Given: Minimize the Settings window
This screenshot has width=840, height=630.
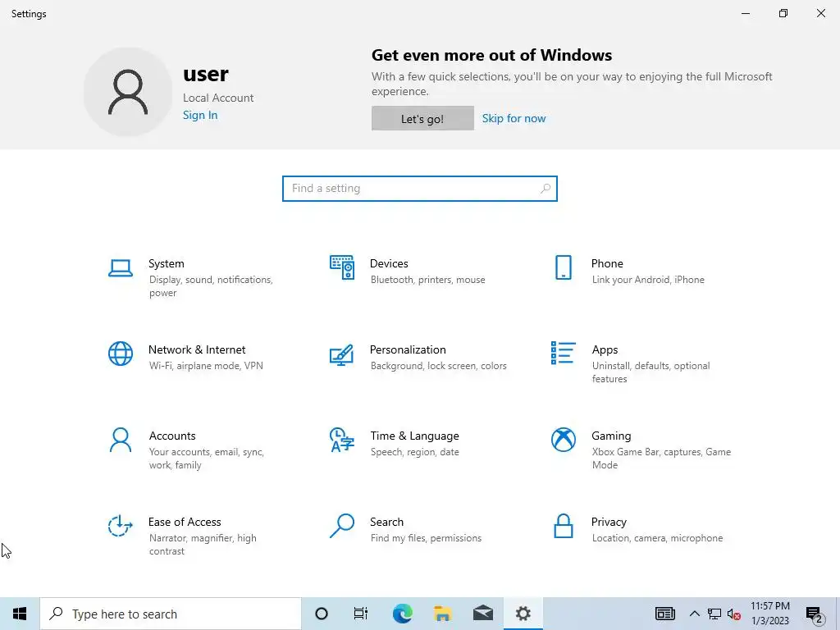Looking at the screenshot, I should pos(745,13).
